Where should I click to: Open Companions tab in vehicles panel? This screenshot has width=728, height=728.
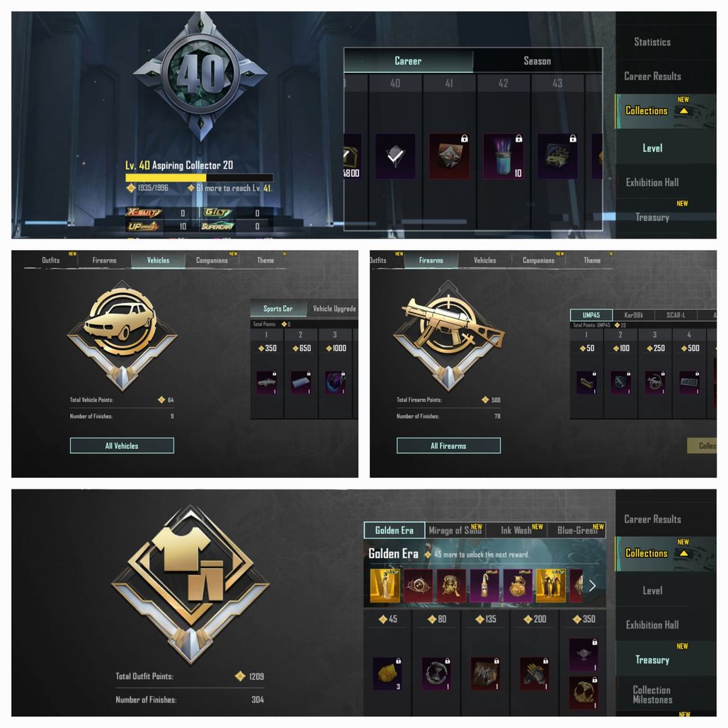pyautogui.click(x=212, y=261)
